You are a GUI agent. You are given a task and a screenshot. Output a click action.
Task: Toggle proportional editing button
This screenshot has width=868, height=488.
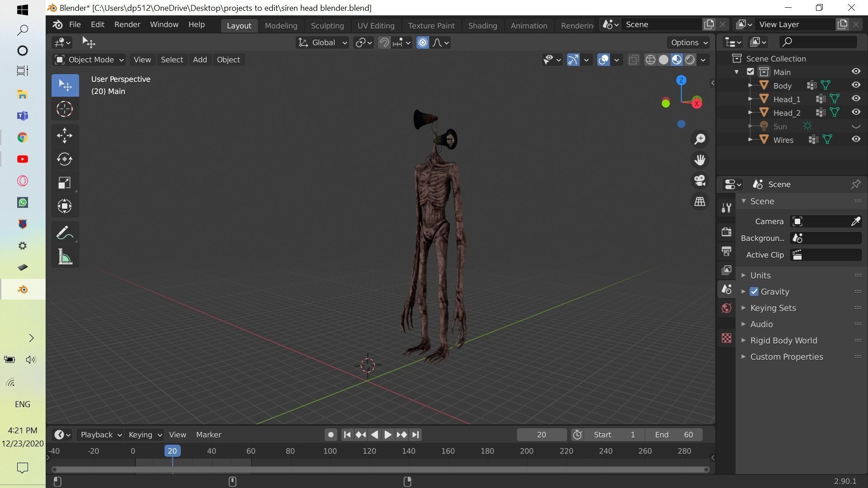tap(423, 42)
